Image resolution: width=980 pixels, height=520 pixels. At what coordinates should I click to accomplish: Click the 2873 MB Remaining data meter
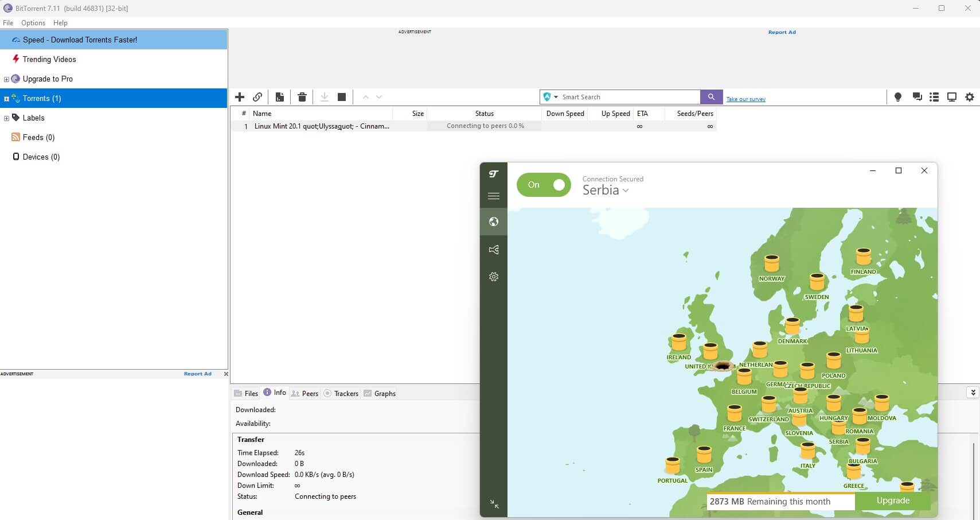pyautogui.click(x=780, y=501)
